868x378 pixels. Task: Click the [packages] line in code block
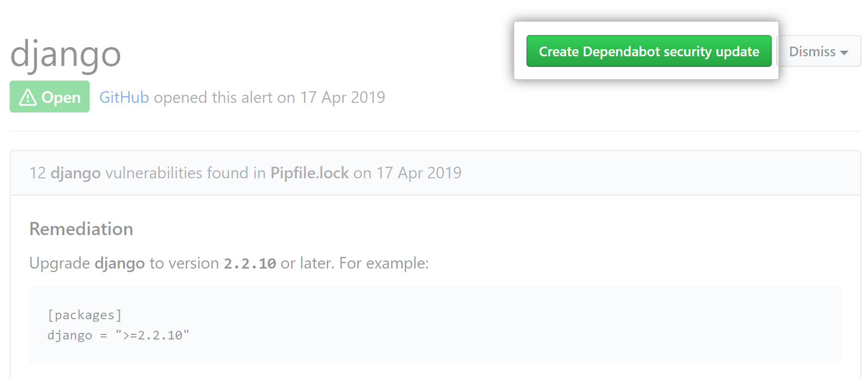pyautogui.click(x=85, y=315)
